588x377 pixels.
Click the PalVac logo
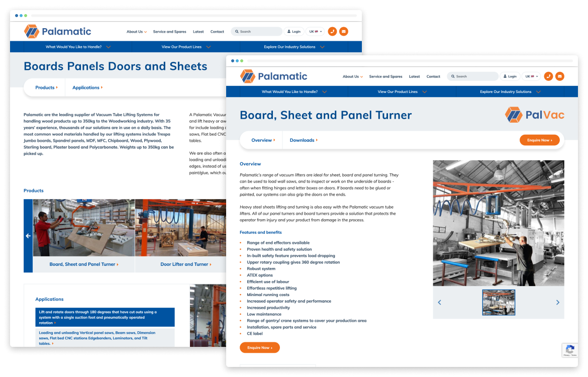[x=535, y=115]
